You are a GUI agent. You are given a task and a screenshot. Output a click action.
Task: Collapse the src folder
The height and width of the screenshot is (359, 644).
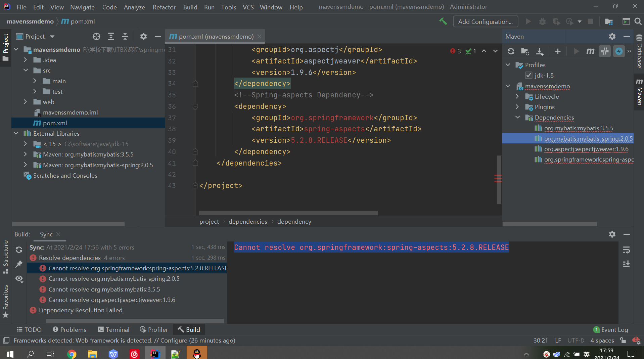[x=26, y=70]
